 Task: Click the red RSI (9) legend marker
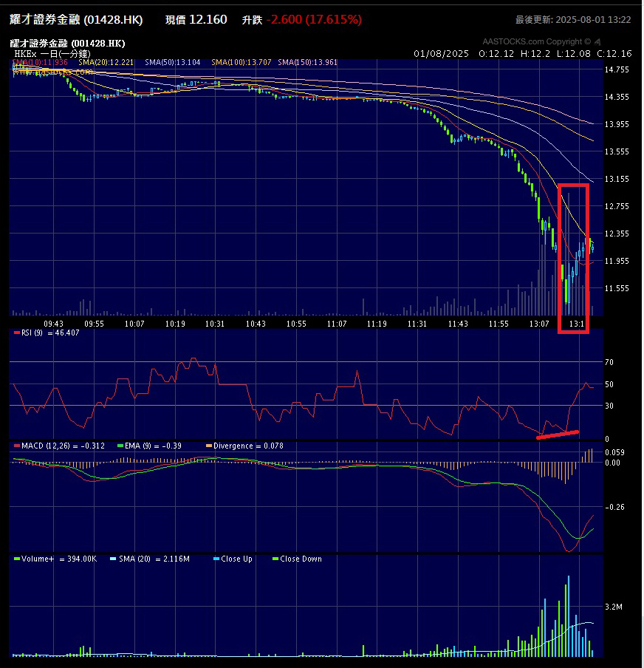click(16, 333)
